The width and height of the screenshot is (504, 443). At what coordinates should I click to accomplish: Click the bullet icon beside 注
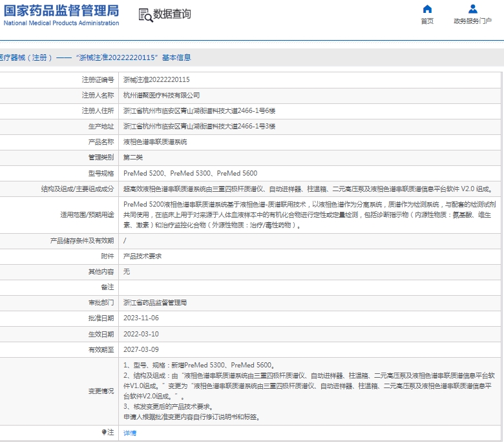tap(104, 432)
